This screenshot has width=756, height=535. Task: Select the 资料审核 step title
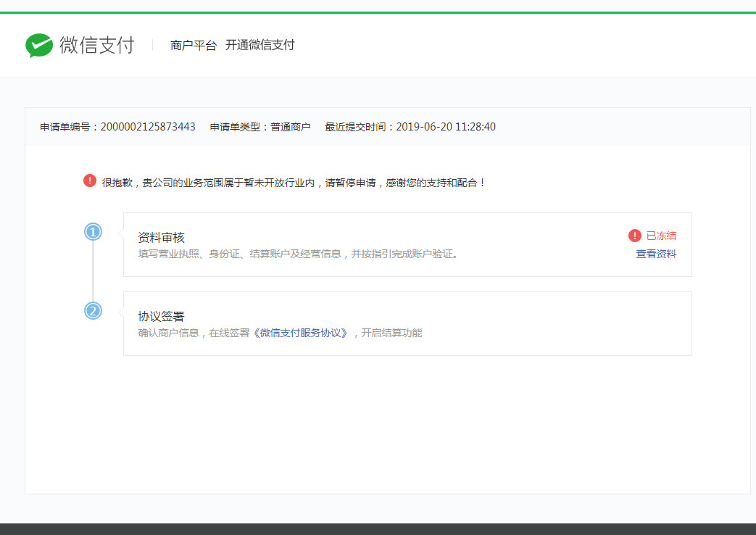click(x=161, y=238)
